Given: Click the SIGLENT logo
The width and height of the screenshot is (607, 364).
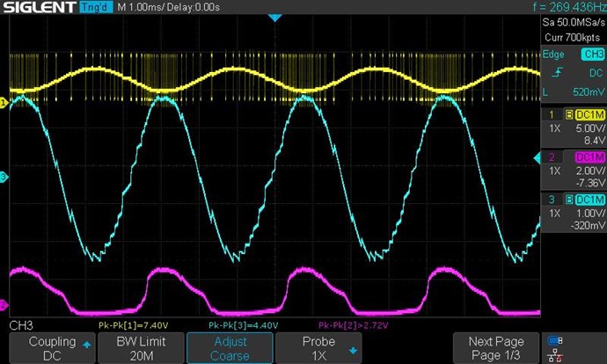Looking at the screenshot, I should coord(39,7).
